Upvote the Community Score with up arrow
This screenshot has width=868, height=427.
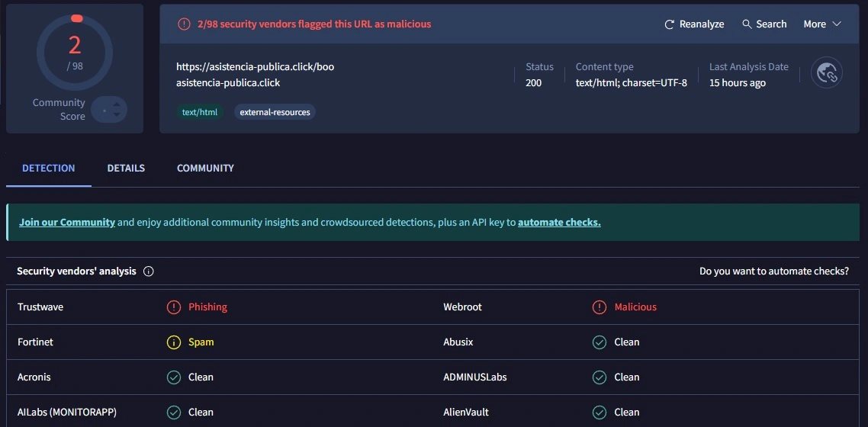click(x=117, y=104)
